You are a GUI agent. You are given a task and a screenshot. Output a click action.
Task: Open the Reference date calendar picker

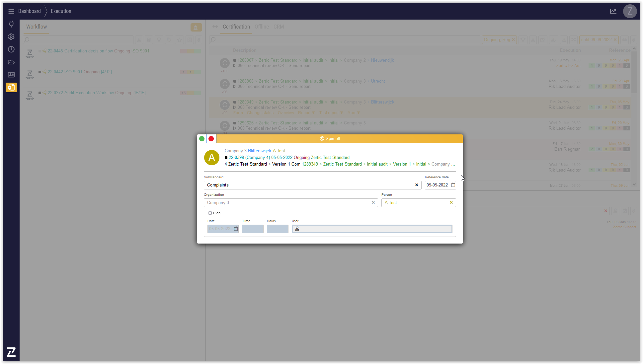pyautogui.click(x=453, y=185)
